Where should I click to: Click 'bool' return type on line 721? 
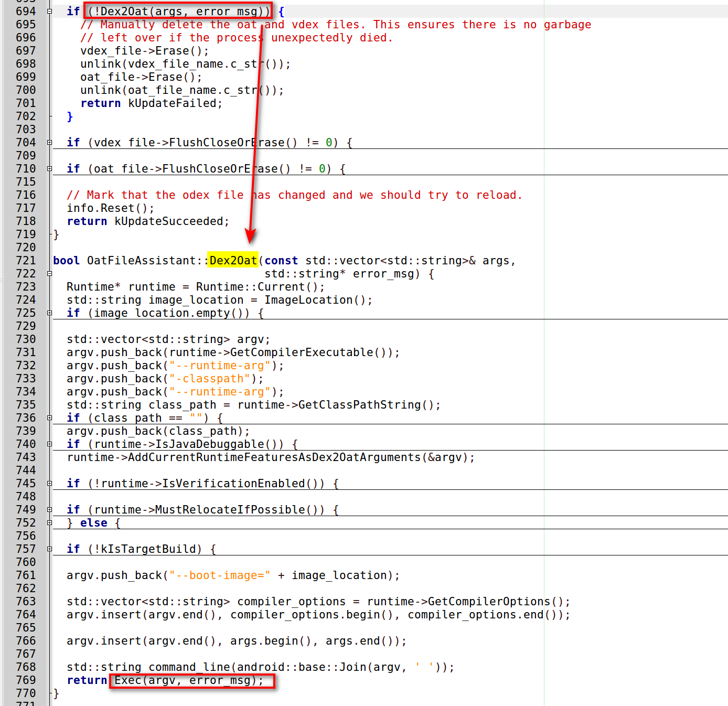67,261
